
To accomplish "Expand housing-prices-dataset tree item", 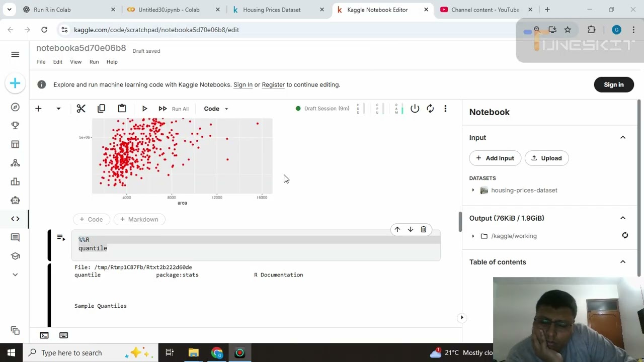I will 473,190.
